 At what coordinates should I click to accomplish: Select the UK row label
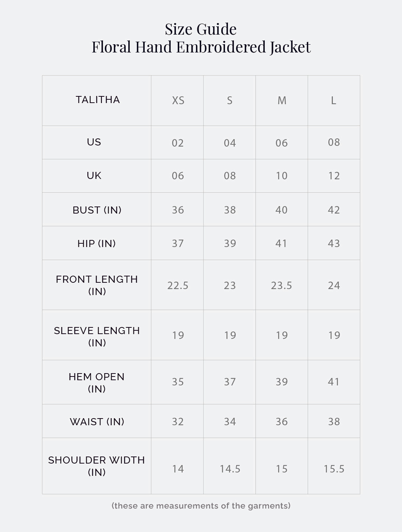pyautogui.click(x=94, y=176)
